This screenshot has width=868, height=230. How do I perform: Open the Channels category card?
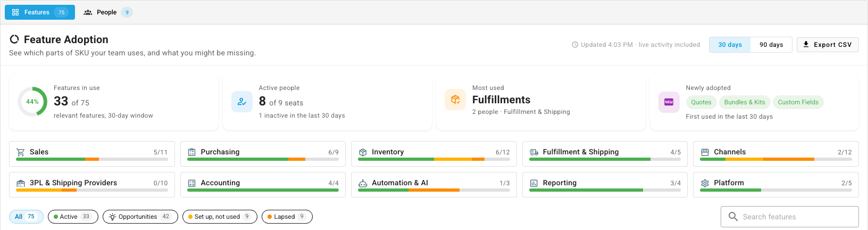click(x=776, y=154)
